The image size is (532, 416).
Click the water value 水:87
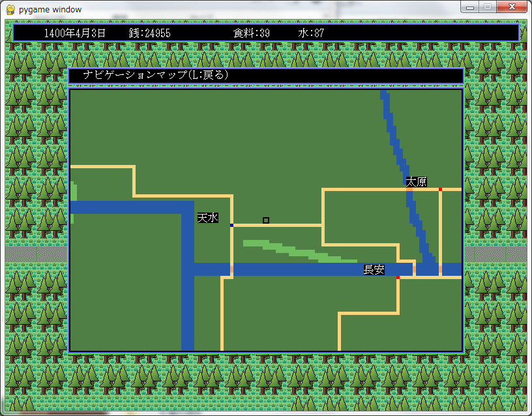311,33
